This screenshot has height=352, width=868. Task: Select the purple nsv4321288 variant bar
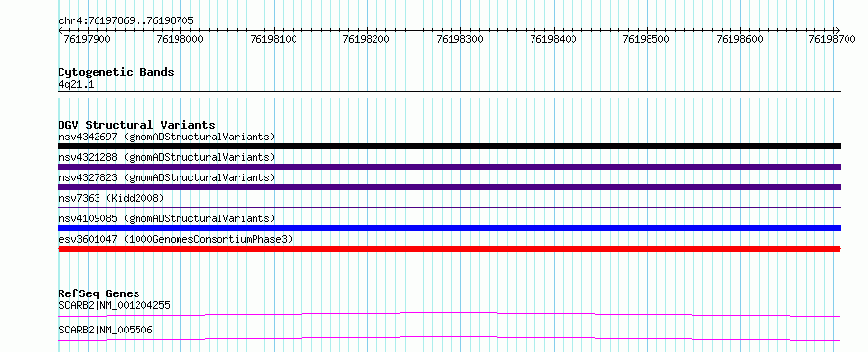(x=449, y=167)
